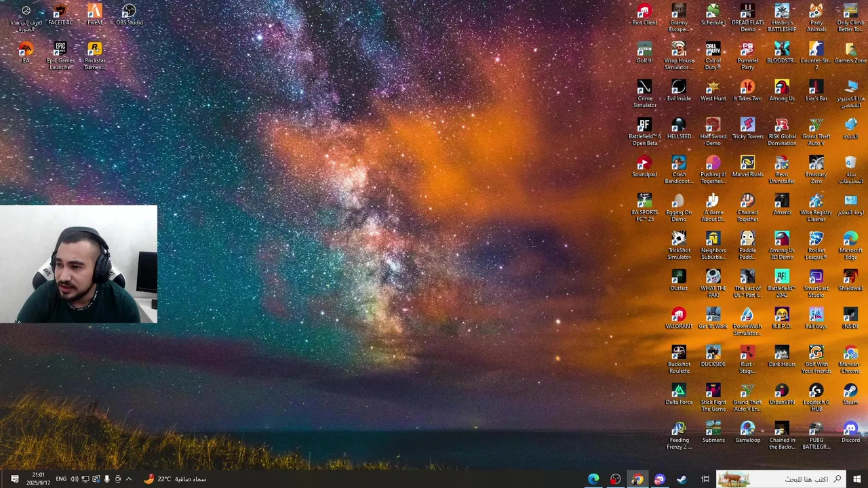Open the Buckshot Roulette shortcut
Viewport: 868px width, 488px height.
(x=679, y=359)
